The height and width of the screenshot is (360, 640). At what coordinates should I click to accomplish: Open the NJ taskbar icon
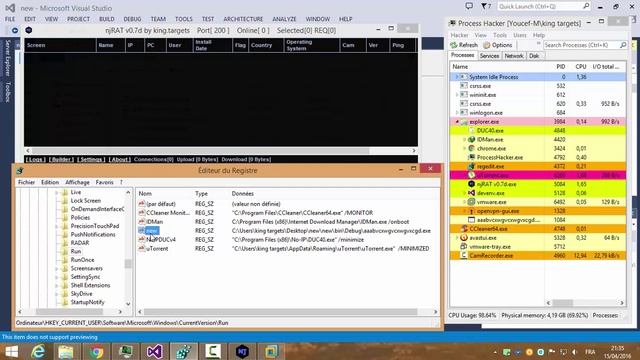242,351
